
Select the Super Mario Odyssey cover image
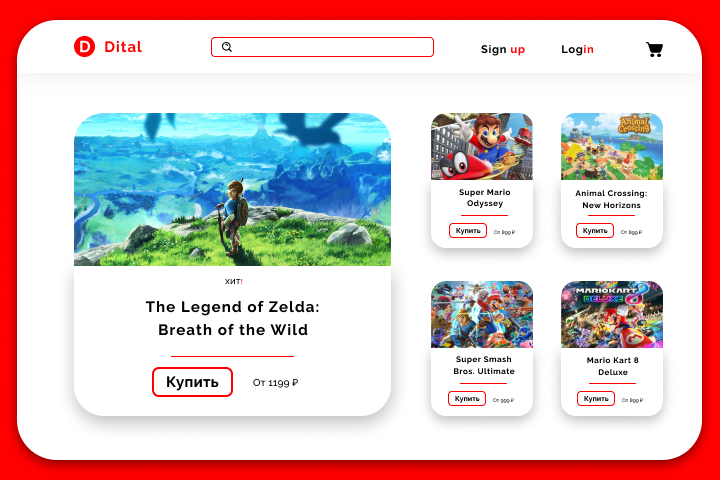coord(482,147)
